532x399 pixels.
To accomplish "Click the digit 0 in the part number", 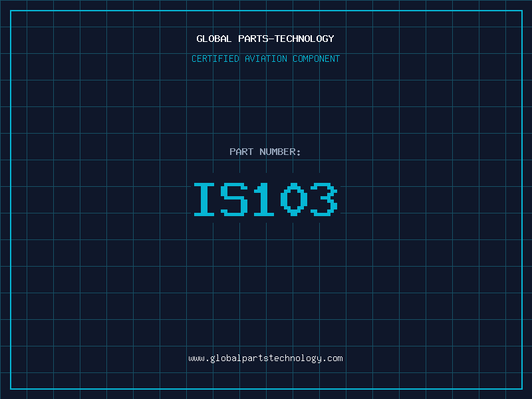I will pos(294,199).
